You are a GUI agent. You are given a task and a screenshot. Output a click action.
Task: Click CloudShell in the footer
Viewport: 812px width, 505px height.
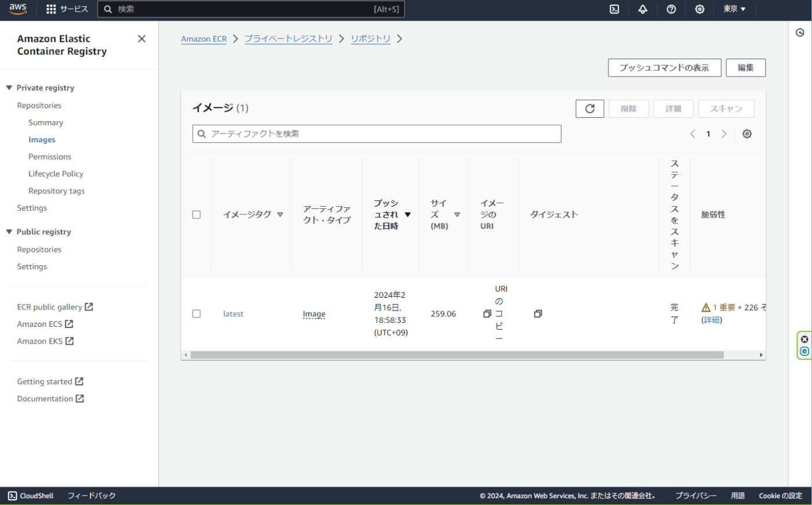pos(31,496)
